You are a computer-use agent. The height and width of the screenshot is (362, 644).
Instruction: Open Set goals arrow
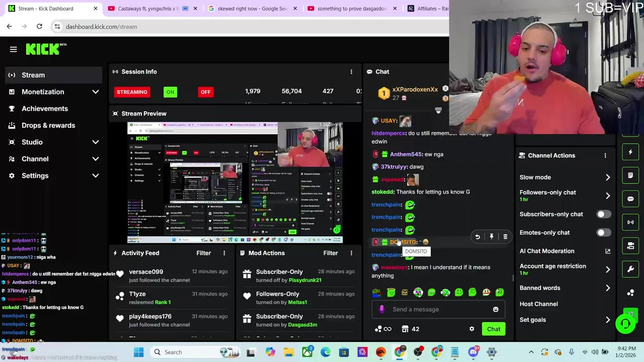608,320
